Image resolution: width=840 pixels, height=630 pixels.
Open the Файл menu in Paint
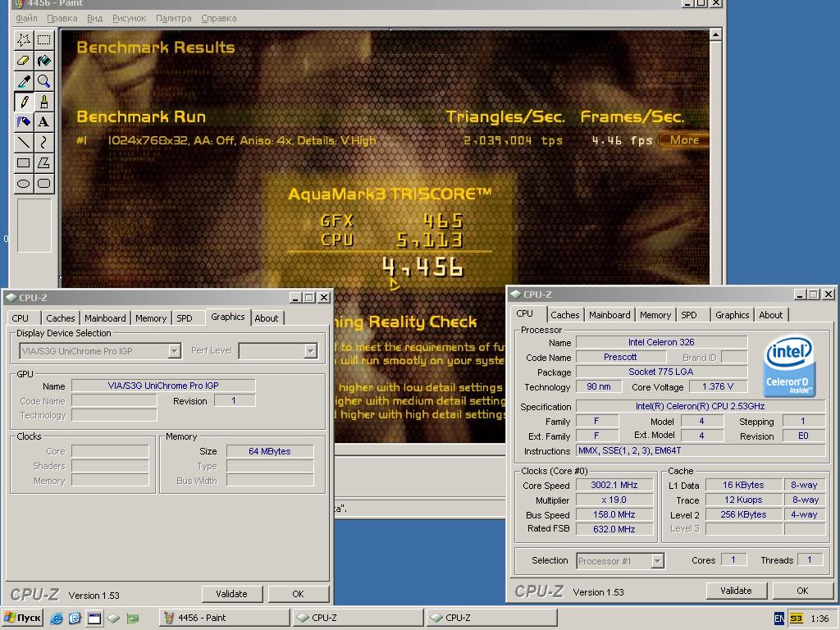point(26,18)
